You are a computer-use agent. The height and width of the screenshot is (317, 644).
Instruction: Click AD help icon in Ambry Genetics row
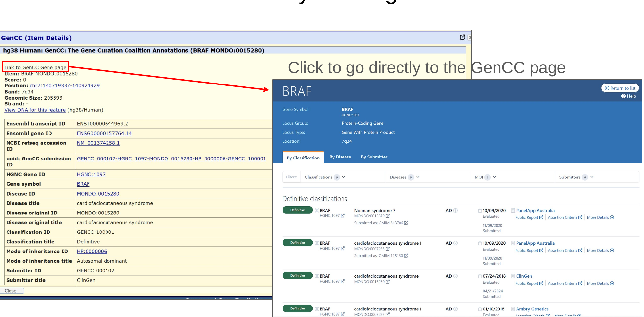pos(455,309)
